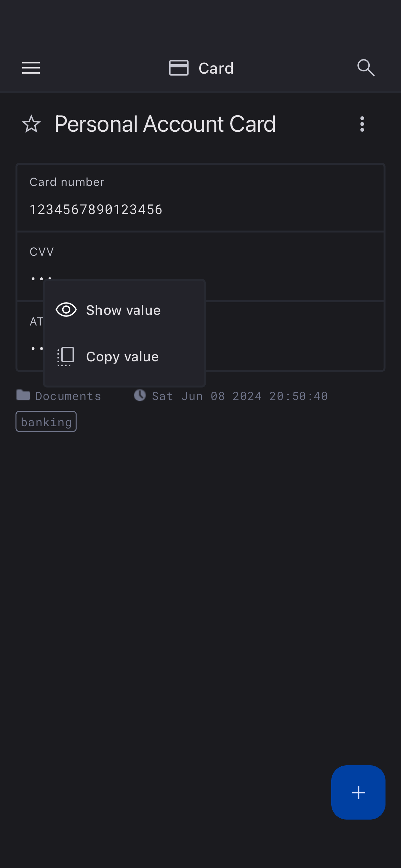Viewport: 401px width, 868px height.
Task: Click the "Personal Account Card" title
Action: point(165,124)
